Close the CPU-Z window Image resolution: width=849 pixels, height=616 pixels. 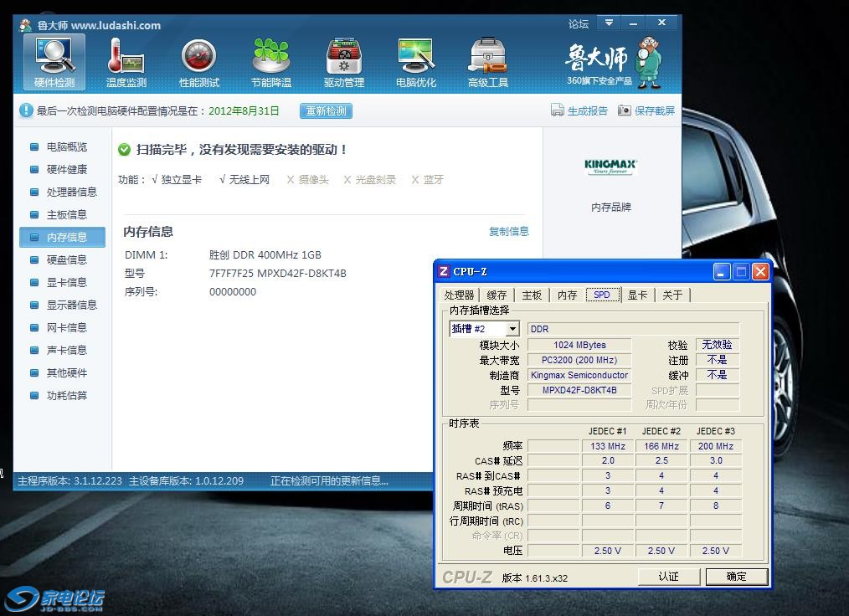tap(760, 272)
